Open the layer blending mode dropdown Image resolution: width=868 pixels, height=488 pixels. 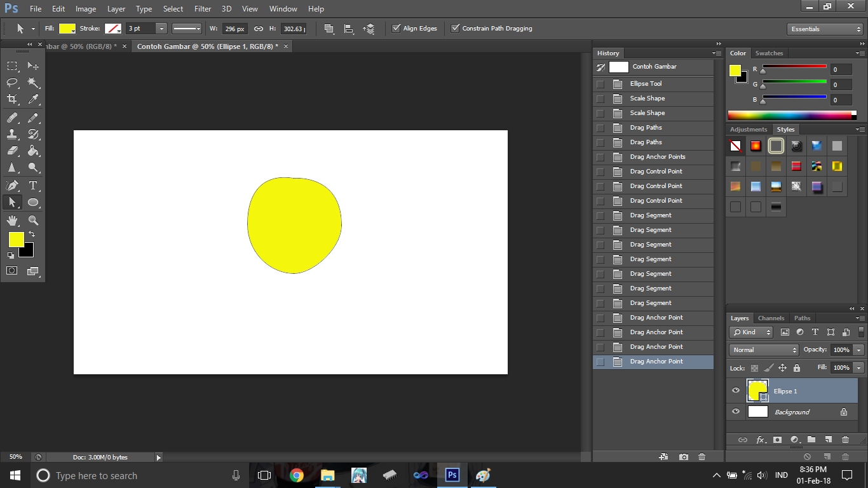pyautogui.click(x=763, y=349)
